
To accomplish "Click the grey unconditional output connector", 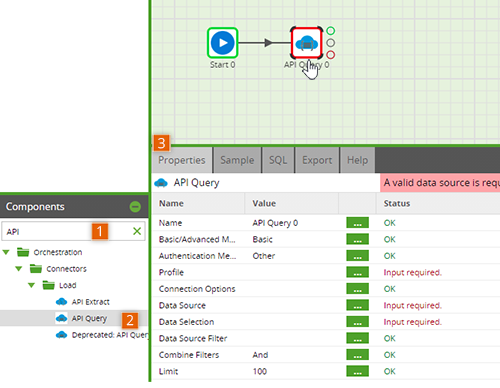I will (x=330, y=43).
